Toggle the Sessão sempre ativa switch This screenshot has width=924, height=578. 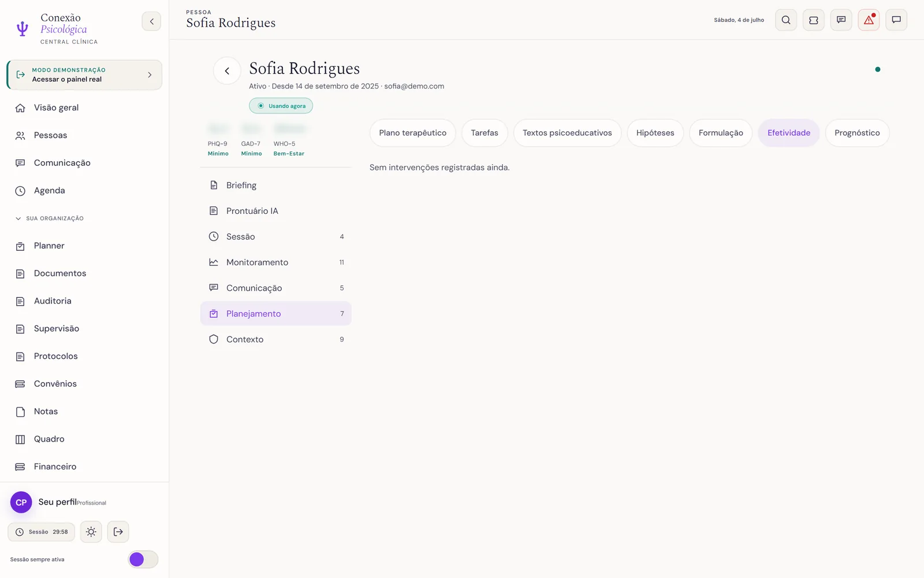143,560
